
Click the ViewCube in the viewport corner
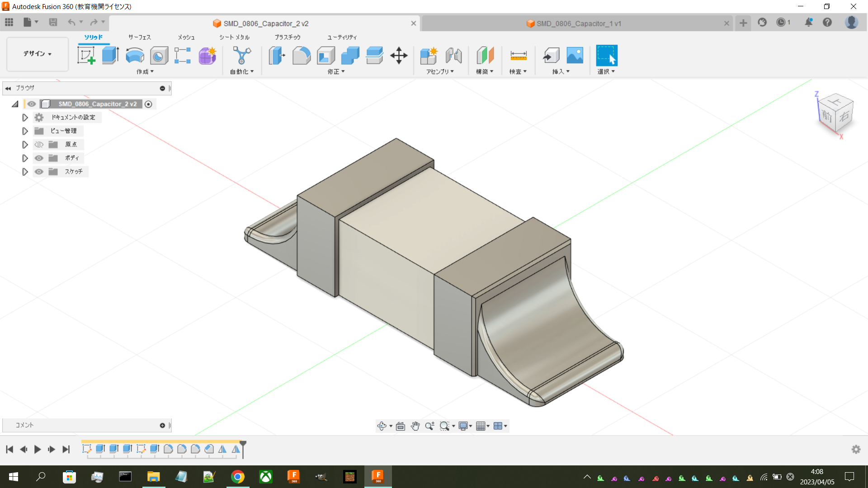coord(835,114)
